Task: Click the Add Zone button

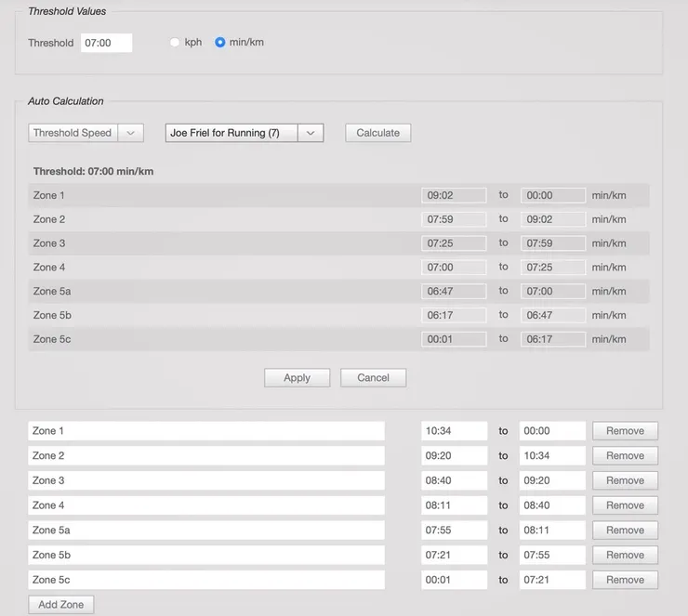Action: click(61, 605)
